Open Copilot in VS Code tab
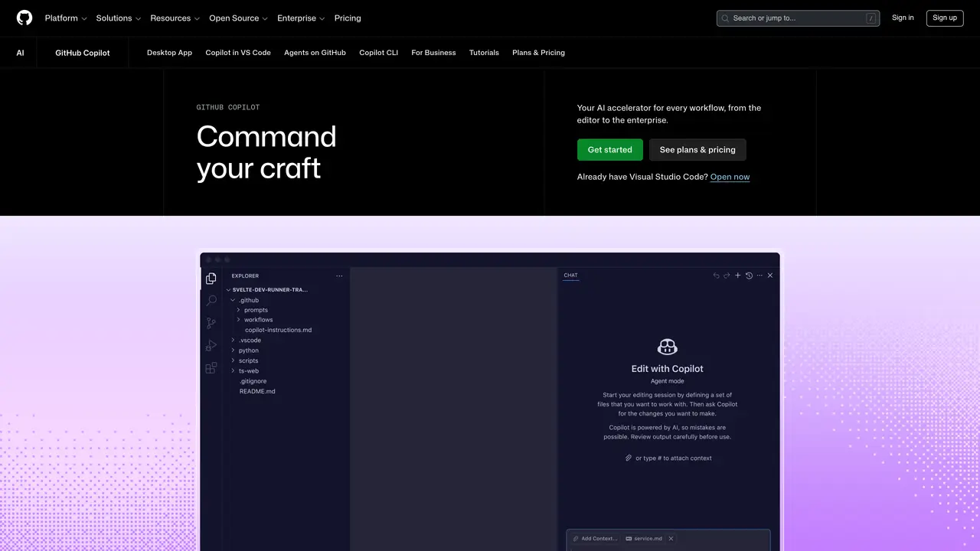 point(238,53)
